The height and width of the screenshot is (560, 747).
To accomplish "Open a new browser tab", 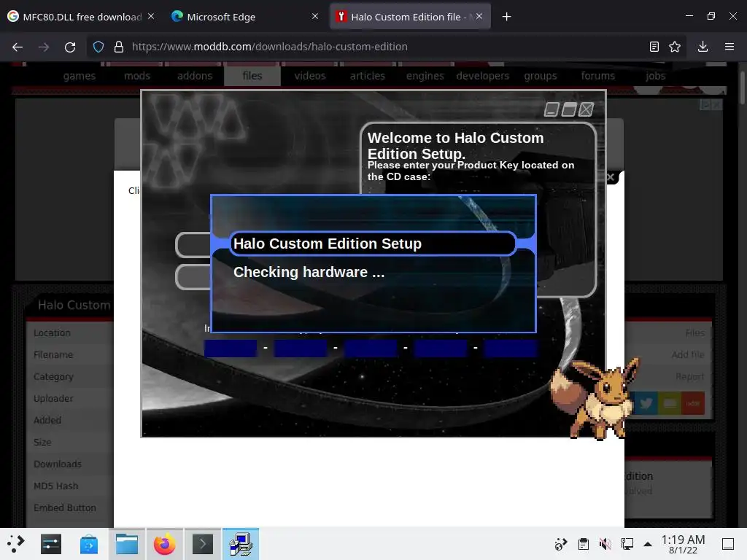I will pyautogui.click(x=506, y=17).
